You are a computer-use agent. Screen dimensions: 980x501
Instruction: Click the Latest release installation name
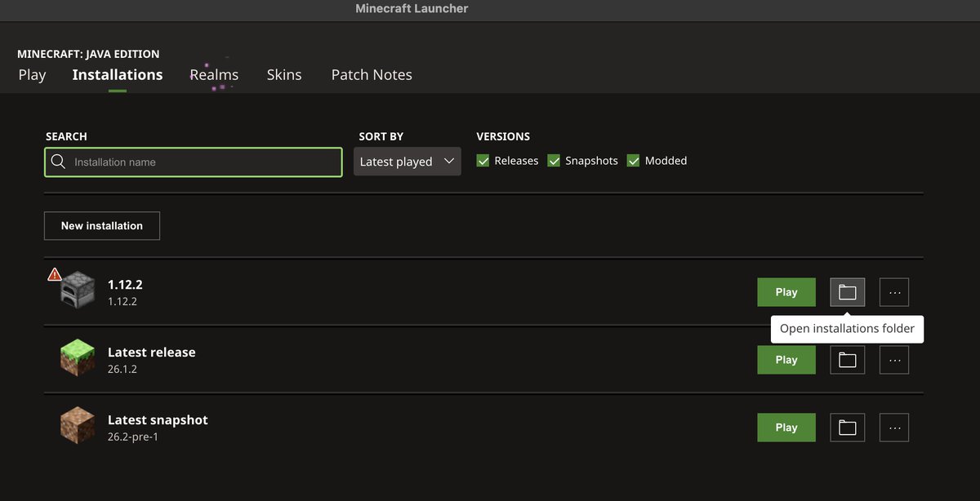152,352
